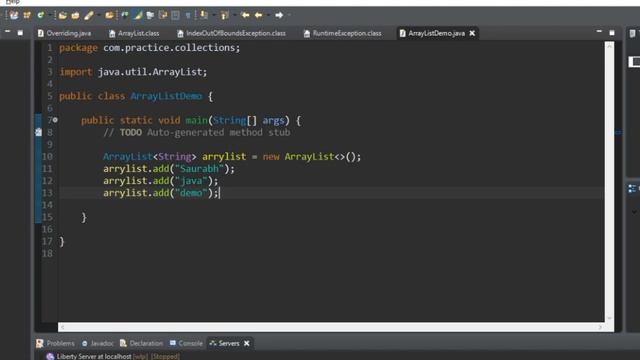Click the editor horizontal scrollbar
640x360 pixels.
pyautogui.click(x=331, y=327)
